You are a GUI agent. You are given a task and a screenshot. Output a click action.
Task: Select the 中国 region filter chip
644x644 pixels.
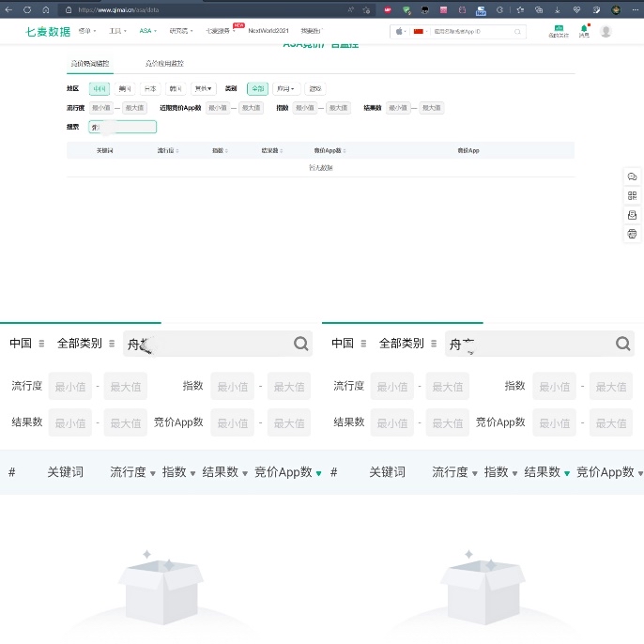point(100,88)
